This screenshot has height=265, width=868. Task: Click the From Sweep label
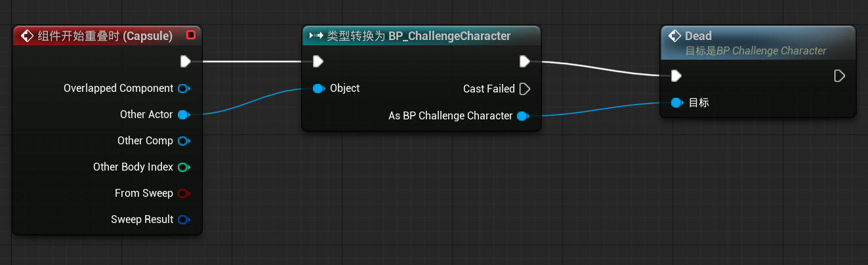pos(144,193)
